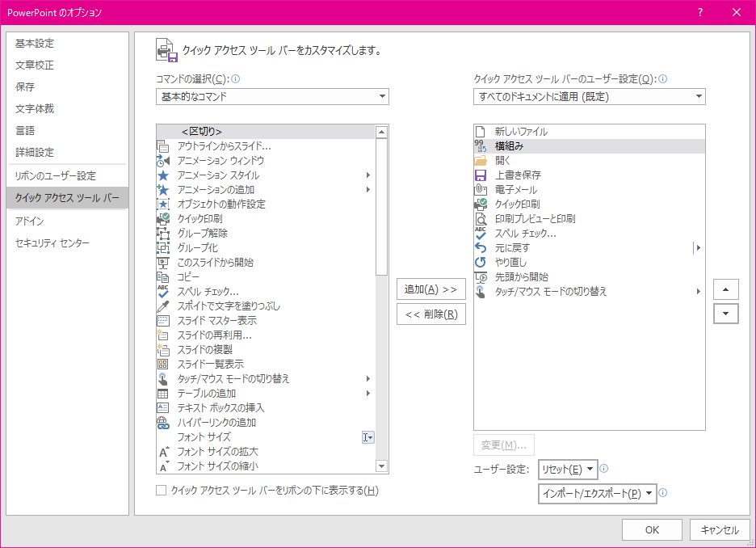Move selected item up with arrow button

pos(725,289)
